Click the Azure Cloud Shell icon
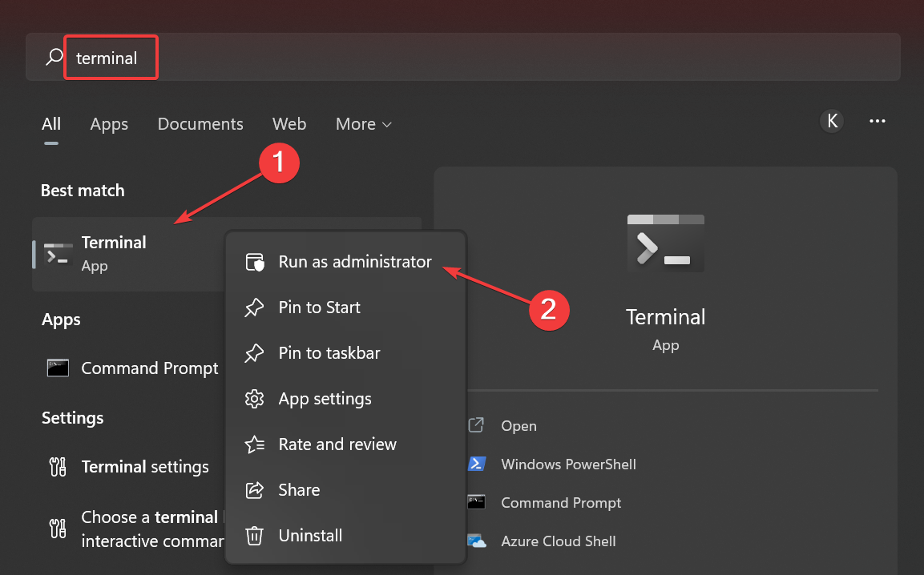The image size is (924, 575). (477, 541)
